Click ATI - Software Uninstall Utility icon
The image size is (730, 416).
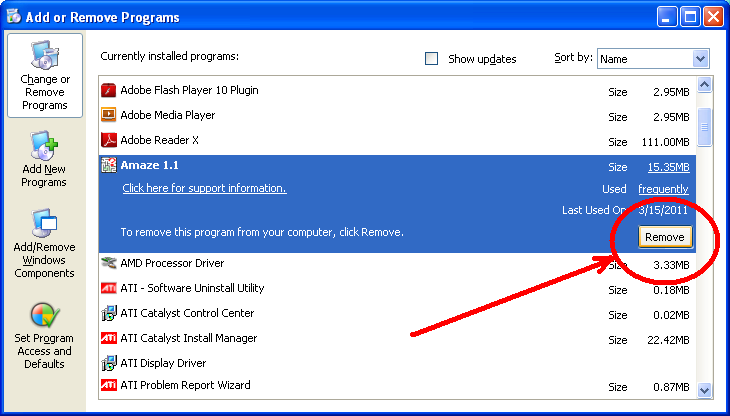(108, 288)
